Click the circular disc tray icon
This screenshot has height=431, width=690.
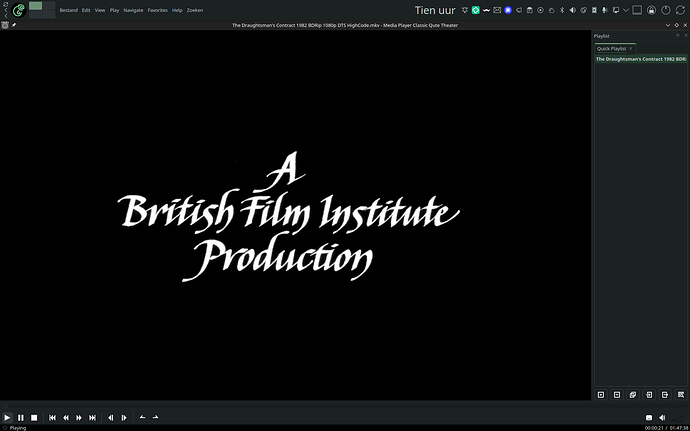(540, 10)
